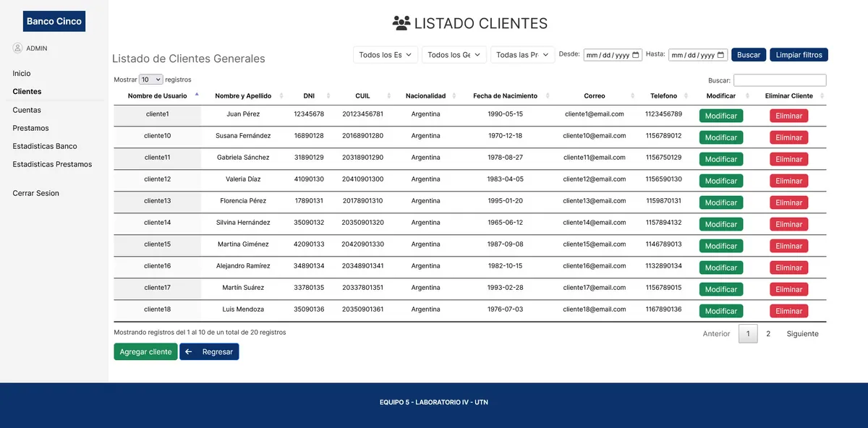Switch to the Cuentas section in sidebar
Viewport: 868px width, 428px height.
click(x=27, y=110)
